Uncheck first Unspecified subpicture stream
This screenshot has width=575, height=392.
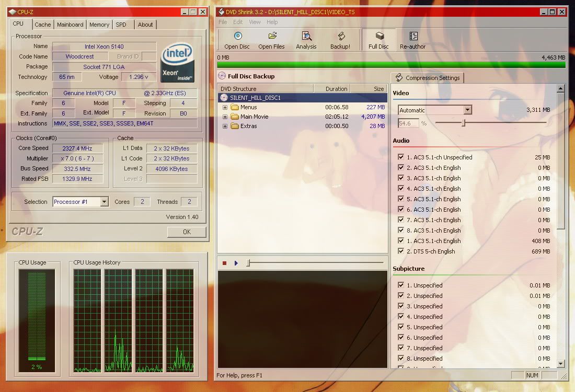[401, 285]
